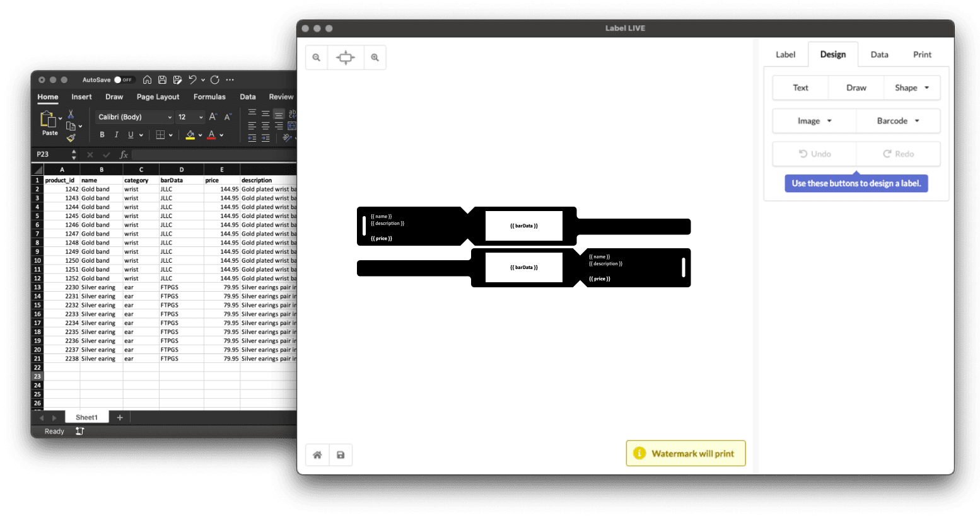The height and width of the screenshot is (516, 980).
Task: Save the label with the floppy disk icon
Action: point(341,455)
